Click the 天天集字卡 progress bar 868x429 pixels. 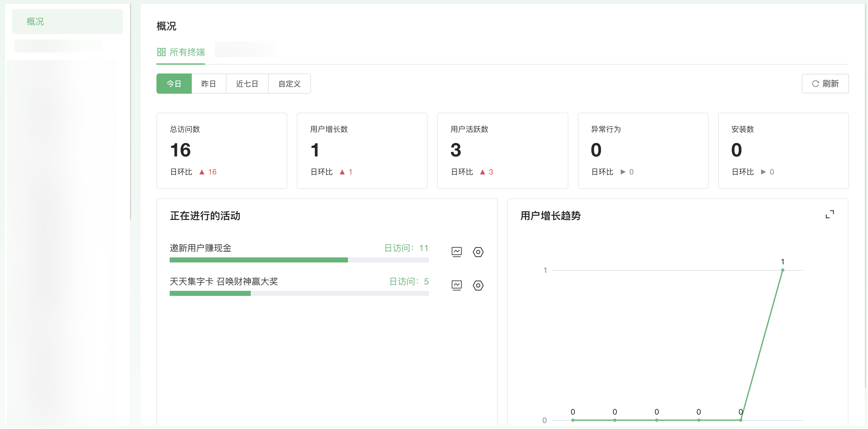click(x=299, y=293)
